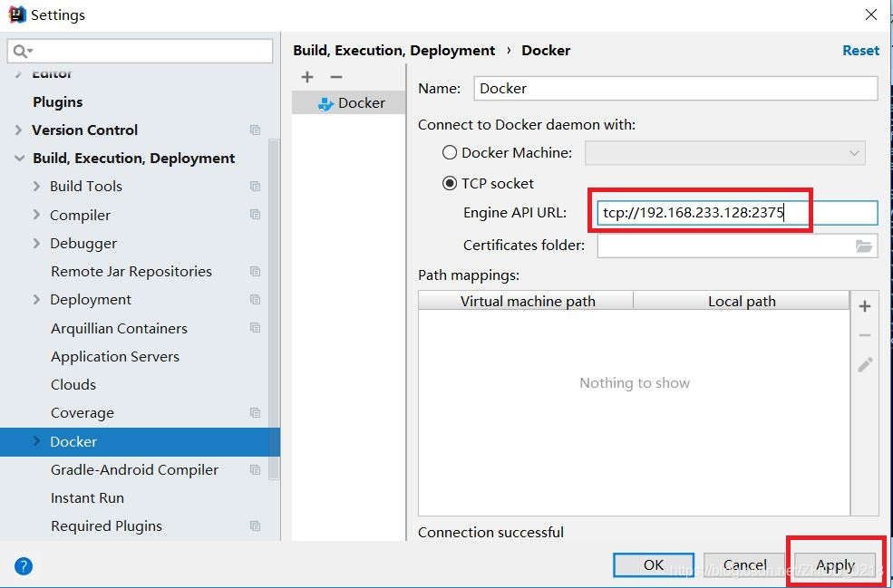Expand the Docker settings node
The image size is (893, 588).
(36, 441)
